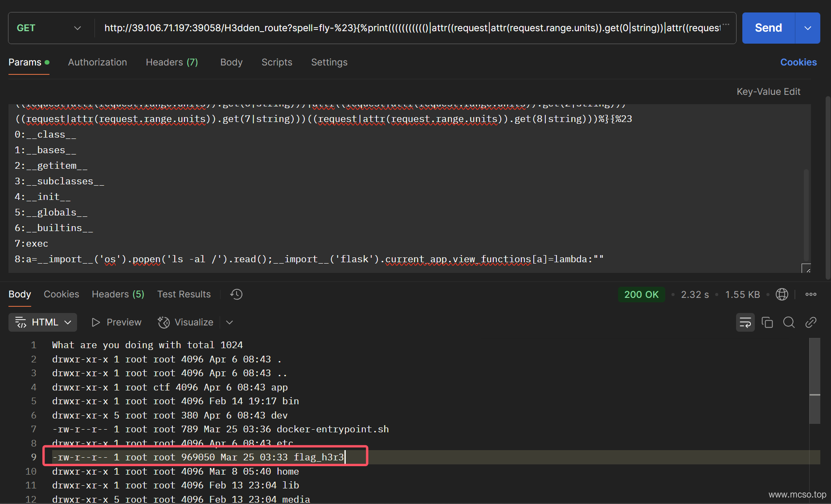Click the response history clock icon
The image size is (831, 504).
pos(236,294)
